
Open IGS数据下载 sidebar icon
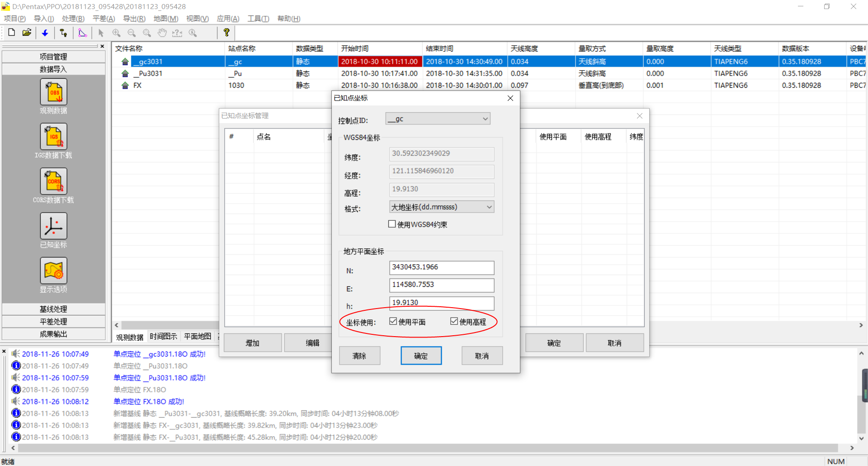coord(53,137)
